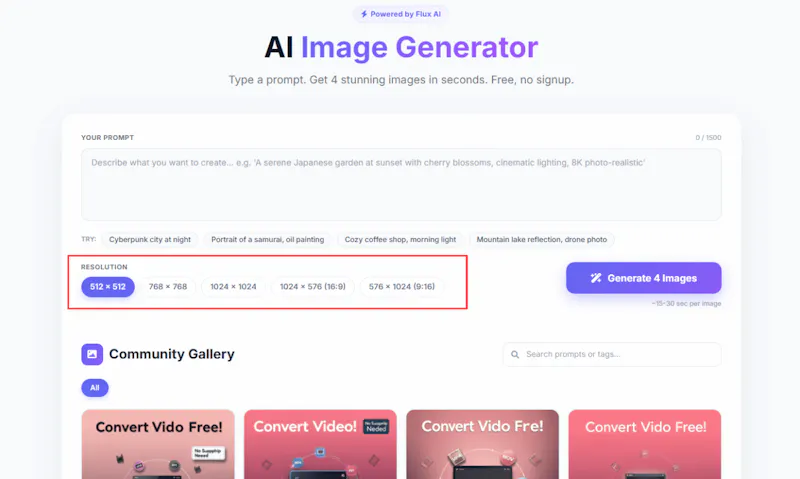Click the magnifier icon in gallery search
The image size is (800, 479).
pyautogui.click(x=515, y=355)
